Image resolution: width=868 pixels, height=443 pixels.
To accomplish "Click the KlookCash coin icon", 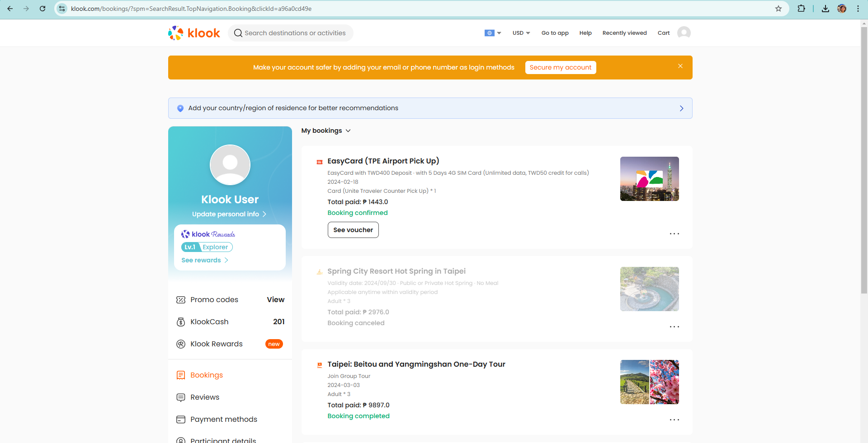I will click(181, 322).
